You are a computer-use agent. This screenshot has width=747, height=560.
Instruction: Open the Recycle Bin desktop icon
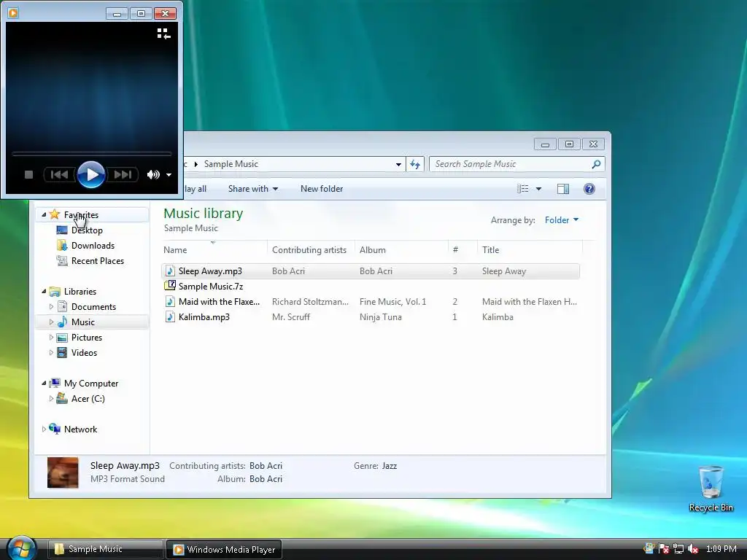[x=711, y=489]
